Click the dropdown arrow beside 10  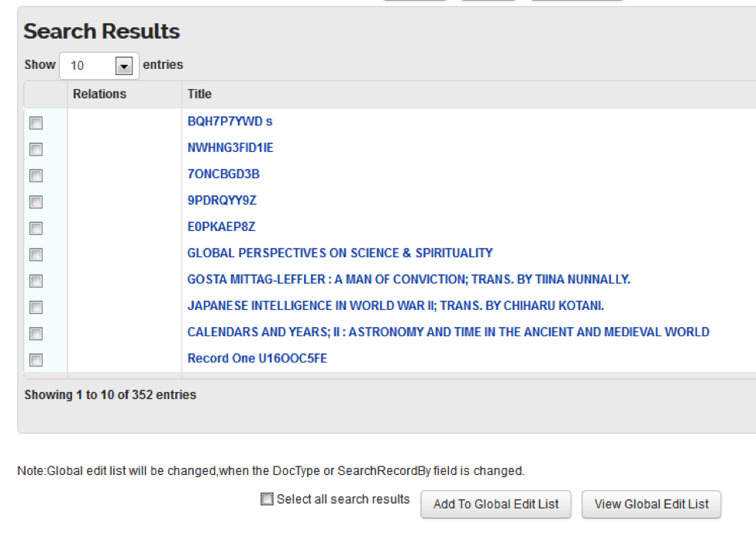pos(124,67)
